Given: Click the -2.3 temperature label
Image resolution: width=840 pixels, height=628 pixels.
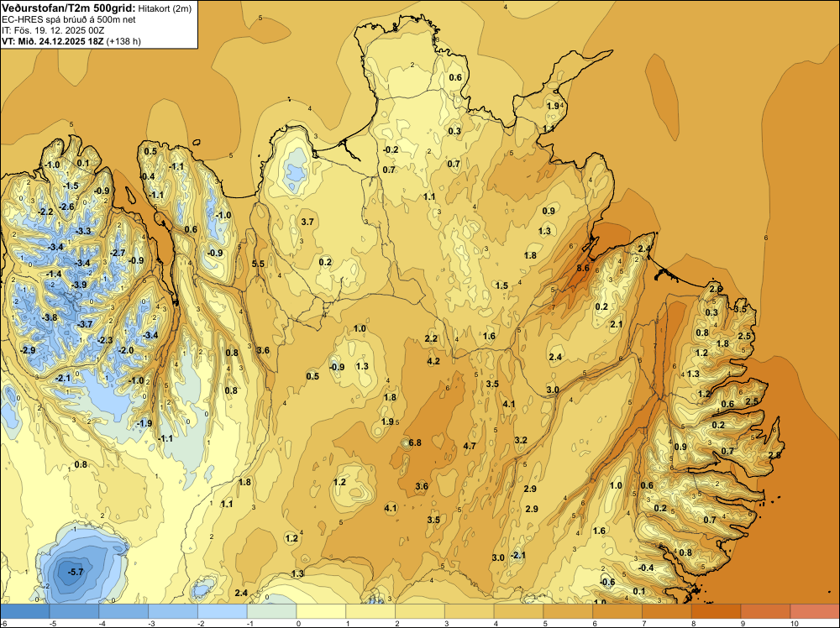Looking at the screenshot, I should 105,340.
